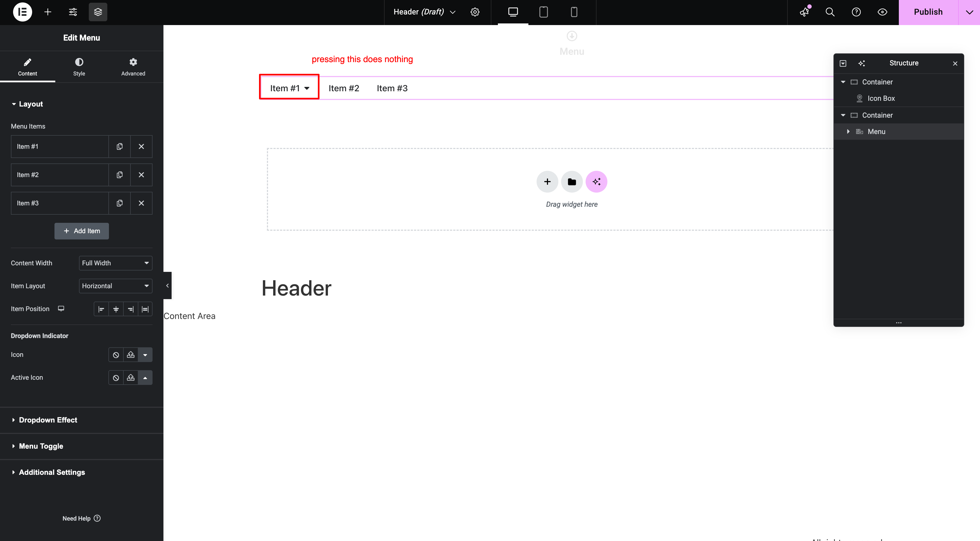
Task: Remove menu Item #1
Action: coord(141,147)
